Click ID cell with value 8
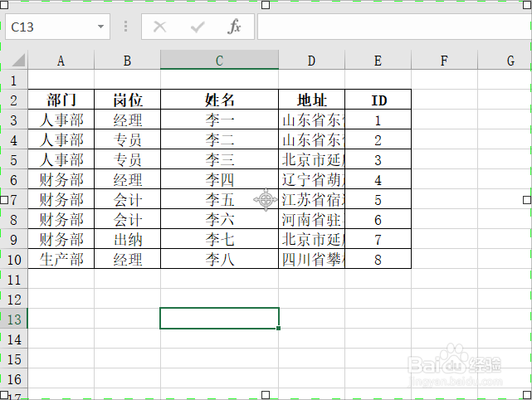This screenshot has width=532, height=400. 378,260
